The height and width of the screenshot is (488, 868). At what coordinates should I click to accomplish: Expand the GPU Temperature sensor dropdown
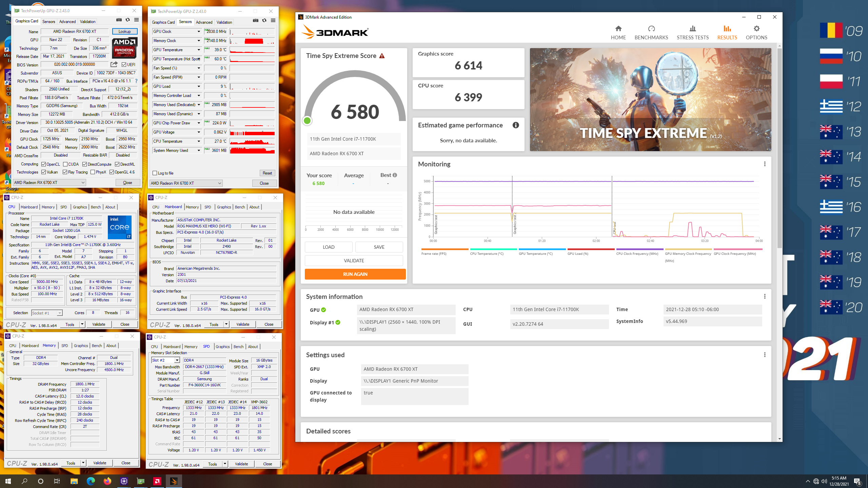click(199, 50)
